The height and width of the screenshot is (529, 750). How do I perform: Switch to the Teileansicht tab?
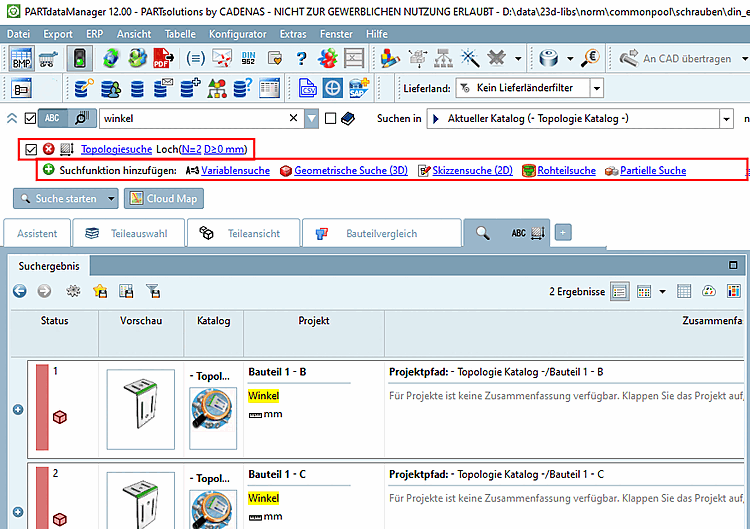tap(243, 233)
